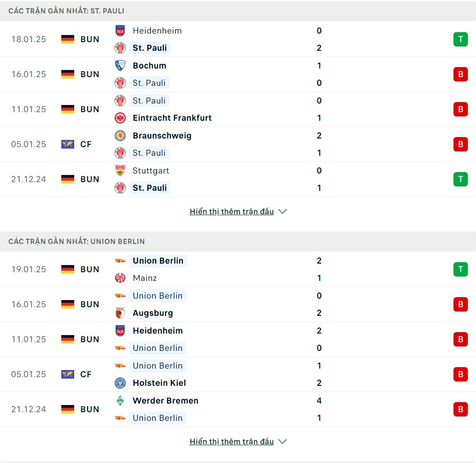476x463 pixels.
Task: Click the Braunschweig club crest icon
Action: 120,136
